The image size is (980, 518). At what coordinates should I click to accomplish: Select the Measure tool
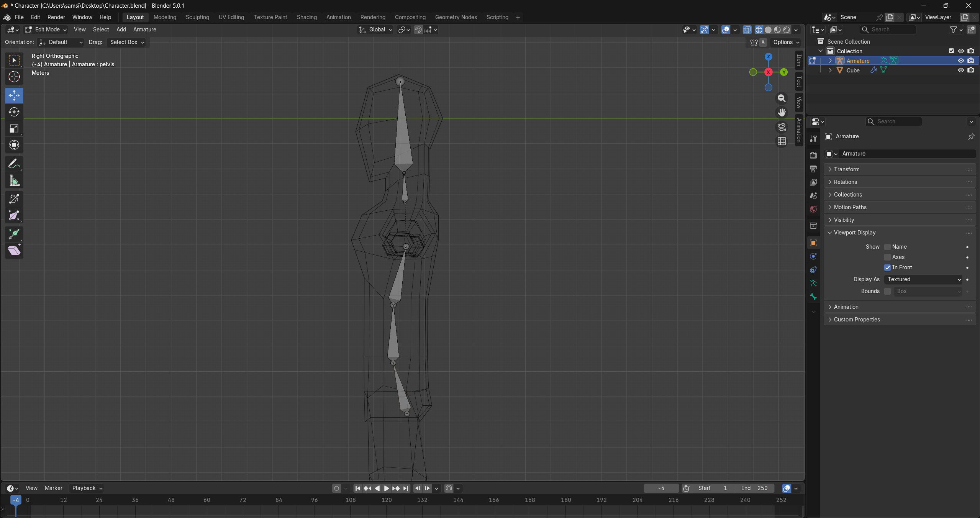14,180
